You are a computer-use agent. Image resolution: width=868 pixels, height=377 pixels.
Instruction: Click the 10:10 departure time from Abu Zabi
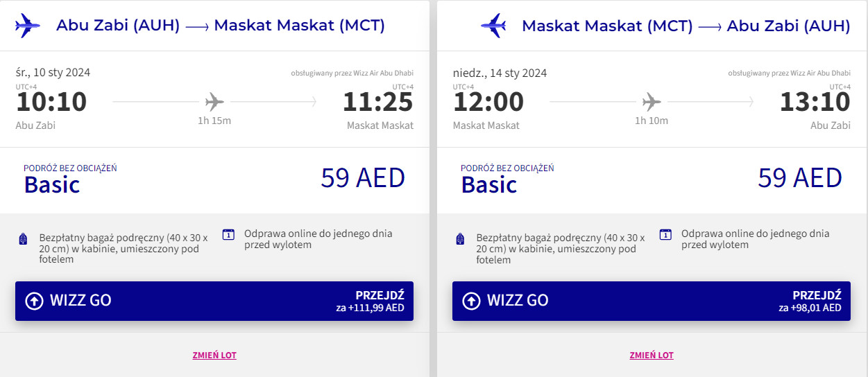pos(51,102)
